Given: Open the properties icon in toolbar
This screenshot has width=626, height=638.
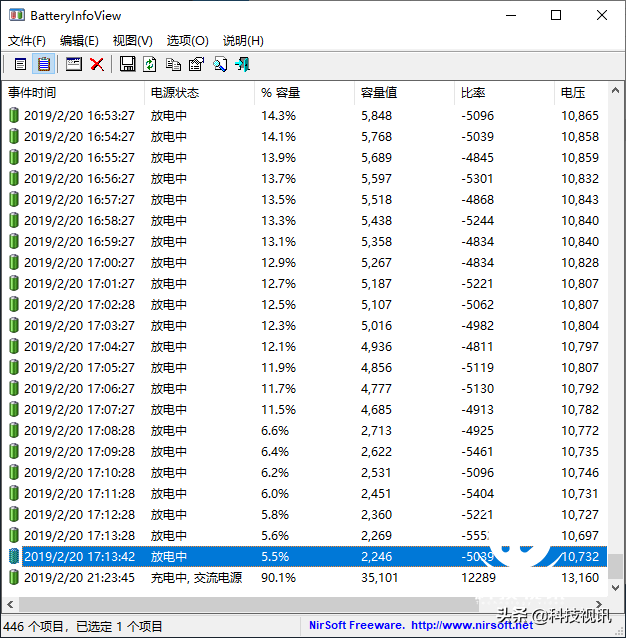Looking at the screenshot, I should coord(196,64).
